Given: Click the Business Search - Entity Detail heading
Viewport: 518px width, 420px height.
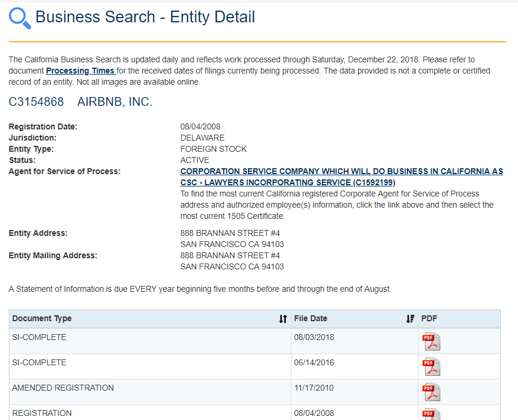Looking at the screenshot, I should [x=145, y=17].
